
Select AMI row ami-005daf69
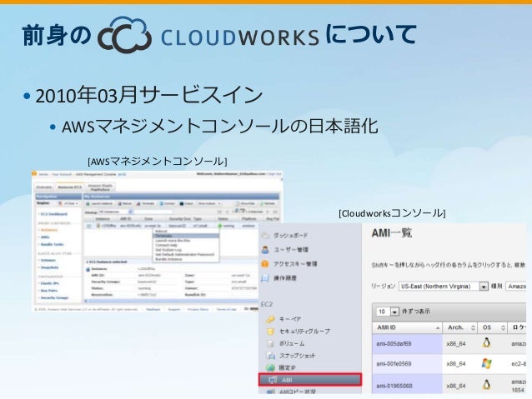pos(449,344)
